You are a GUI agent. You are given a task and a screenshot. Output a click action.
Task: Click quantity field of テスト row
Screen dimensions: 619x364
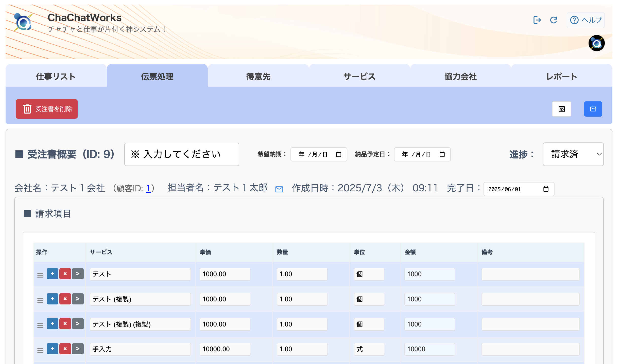[x=302, y=274]
